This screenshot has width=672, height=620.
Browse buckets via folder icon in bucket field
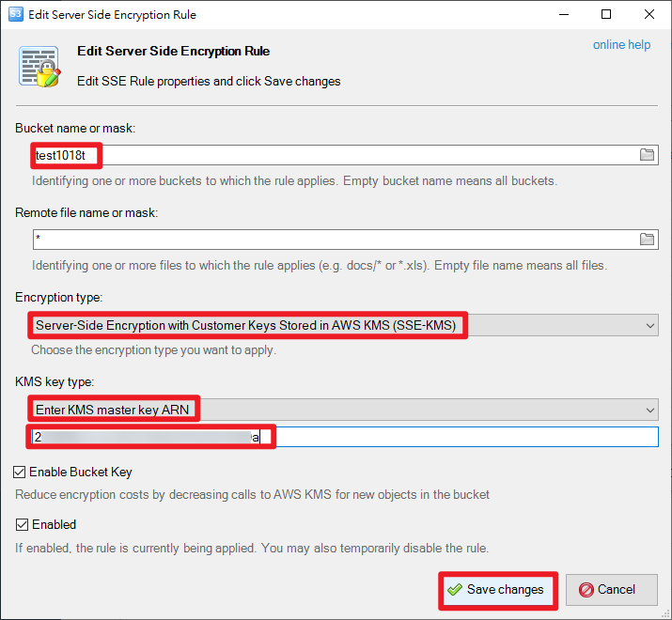click(x=647, y=155)
